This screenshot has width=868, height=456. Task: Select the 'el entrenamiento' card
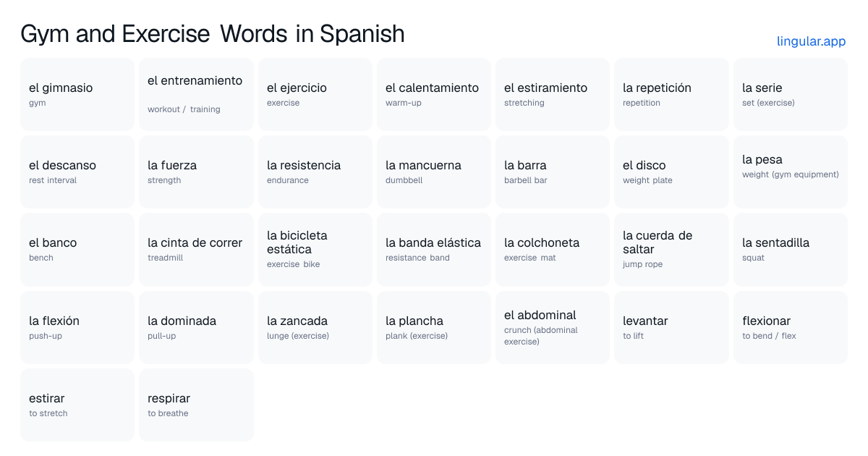[196, 95]
